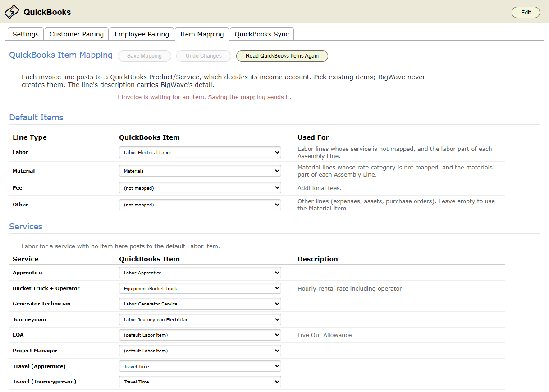Click the Fee line type label

[17, 188]
